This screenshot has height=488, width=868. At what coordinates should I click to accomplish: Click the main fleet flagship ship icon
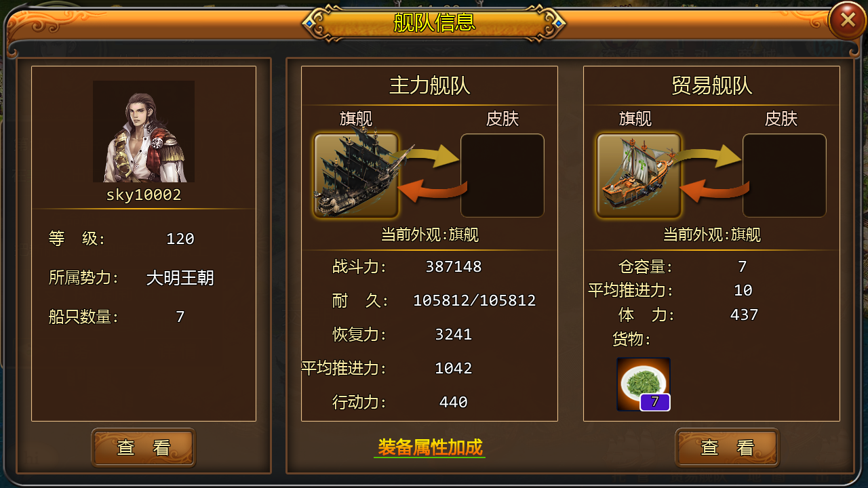click(356, 176)
